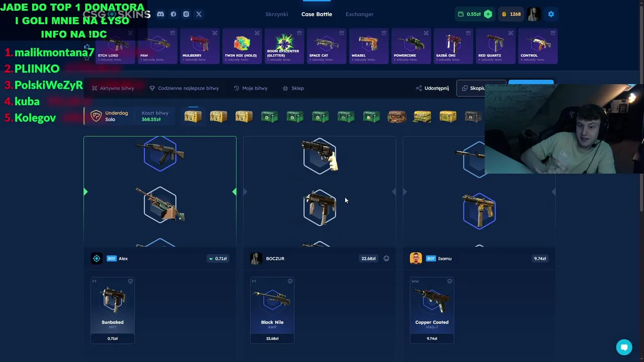The image size is (644, 362).
Task: Click the yellow-green graffiti chest
Action: pyautogui.click(x=422, y=117)
